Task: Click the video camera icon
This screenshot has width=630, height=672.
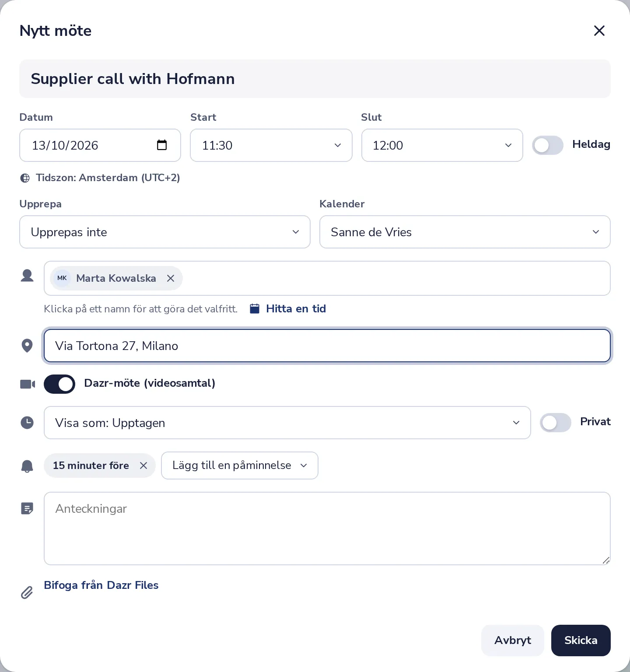Action: click(x=28, y=384)
